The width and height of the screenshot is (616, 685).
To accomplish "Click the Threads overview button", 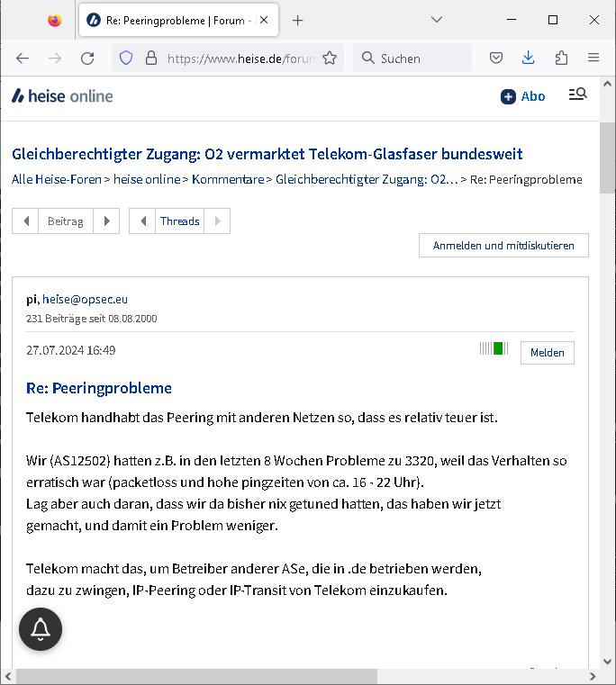I will click(180, 221).
